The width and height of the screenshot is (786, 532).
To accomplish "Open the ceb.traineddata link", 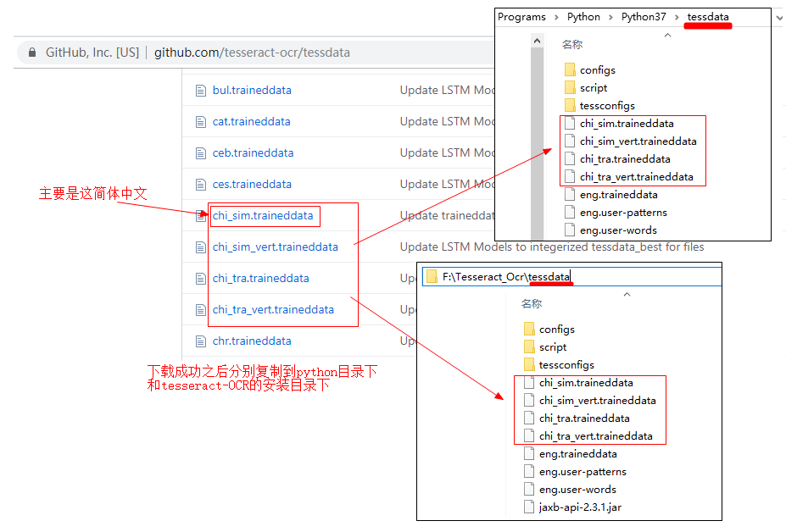I will tap(253, 152).
